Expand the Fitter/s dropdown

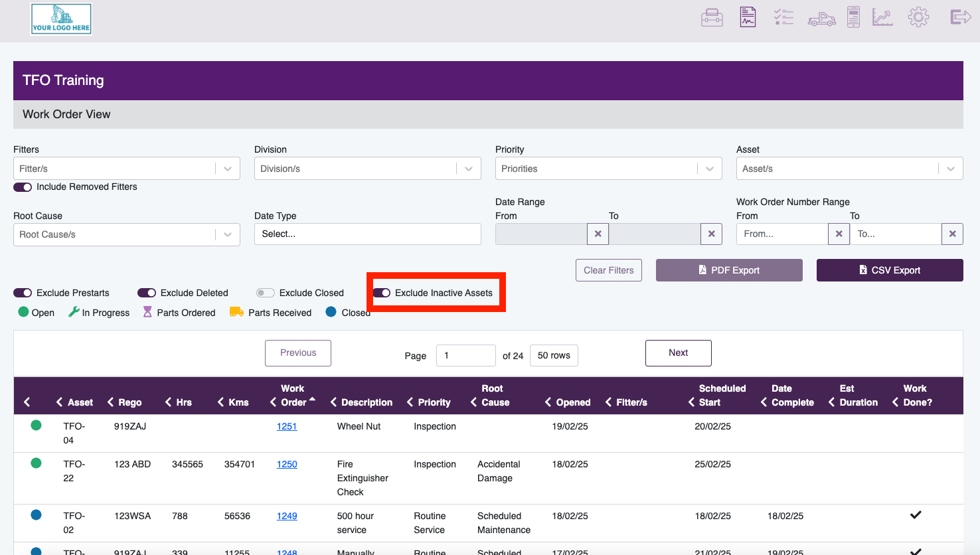click(x=228, y=169)
